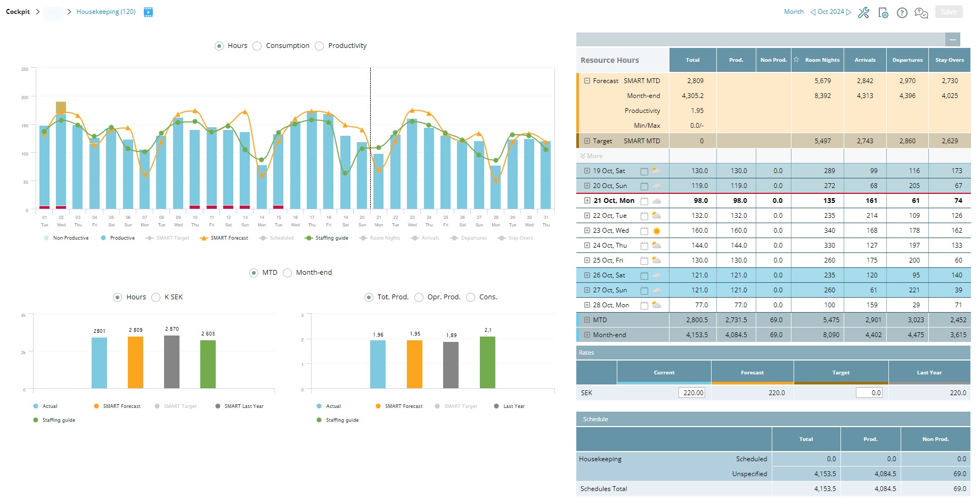980x499 pixels.
Task: Open the calendar icon for 23 Oct, Wed
Action: pyautogui.click(x=644, y=231)
